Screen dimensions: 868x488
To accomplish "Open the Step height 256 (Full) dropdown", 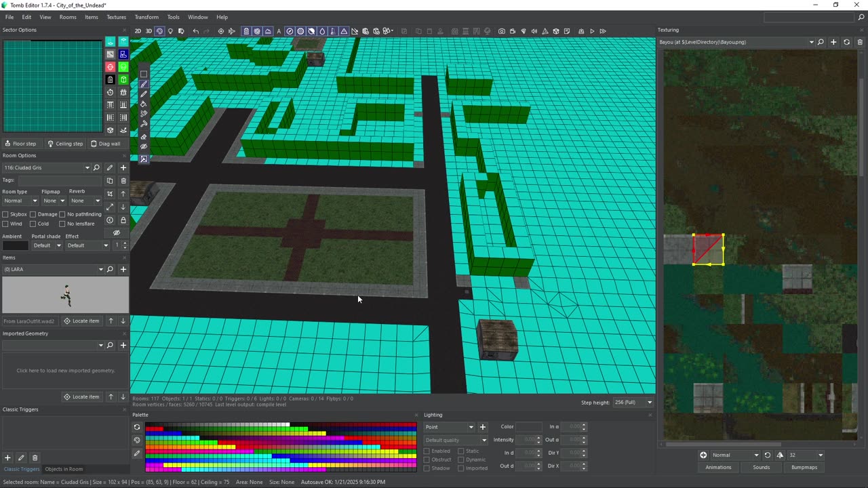I will coord(633,403).
